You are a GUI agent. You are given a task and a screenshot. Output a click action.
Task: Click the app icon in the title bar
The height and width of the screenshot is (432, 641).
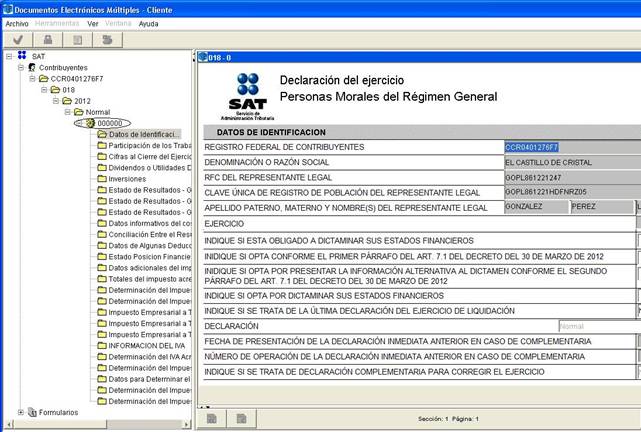8,9
